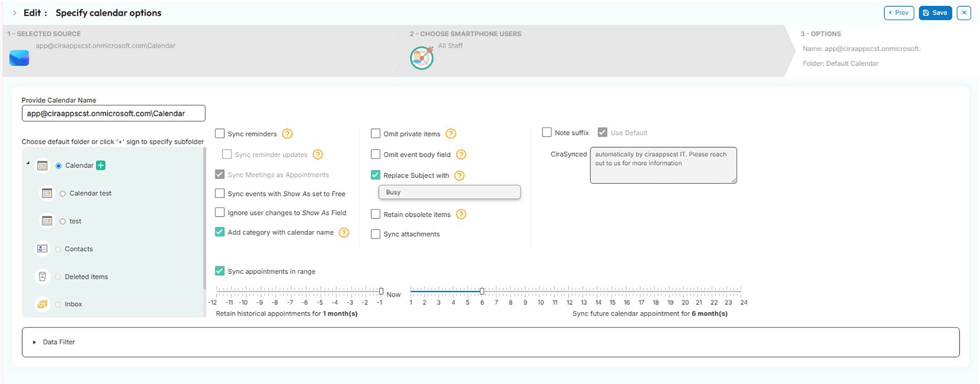Open help for Sync reminder updates
This screenshot has width=980, height=384.
(x=318, y=155)
